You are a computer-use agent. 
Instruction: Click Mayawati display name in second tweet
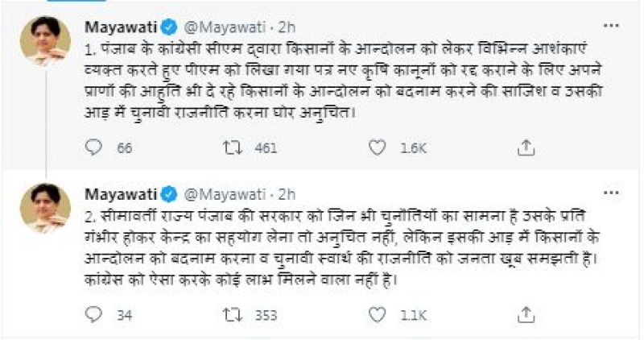coord(120,194)
